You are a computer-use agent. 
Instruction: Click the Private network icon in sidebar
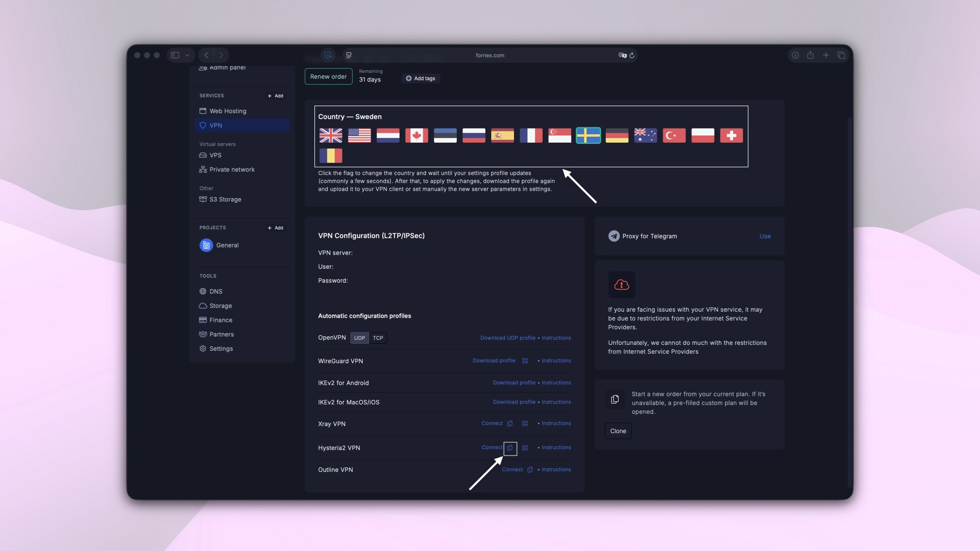(x=203, y=169)
